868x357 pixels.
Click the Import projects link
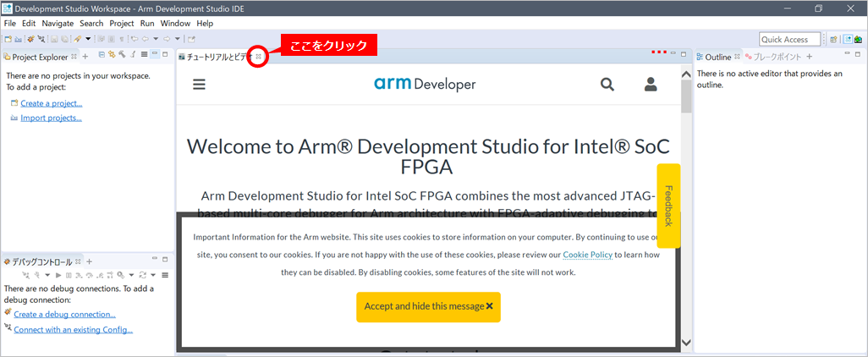pos(51,118)
